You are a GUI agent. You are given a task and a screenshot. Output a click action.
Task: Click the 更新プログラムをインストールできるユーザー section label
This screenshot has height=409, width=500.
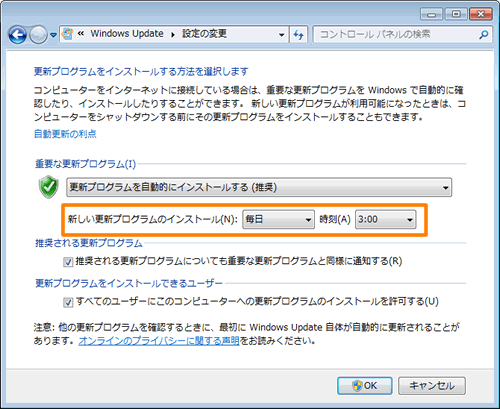[x=129, y=283]
